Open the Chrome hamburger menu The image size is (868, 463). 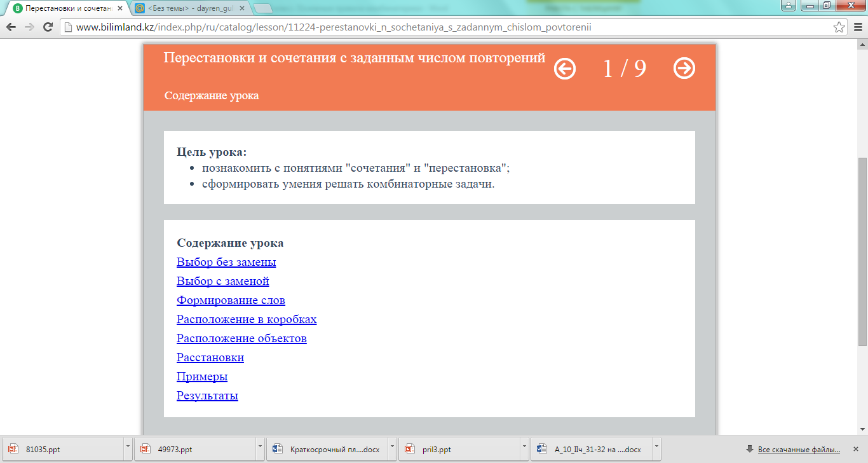tap(857, 27)
